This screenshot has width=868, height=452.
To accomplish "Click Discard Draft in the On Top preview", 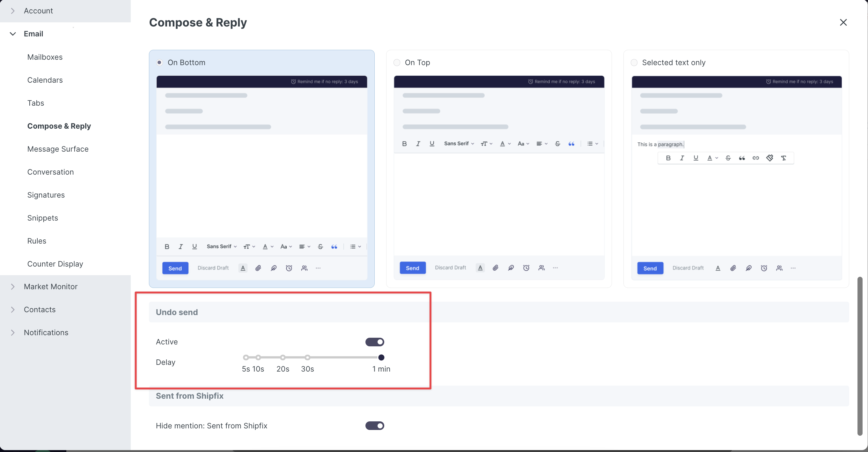I will pyautogui.click(x=450, y=267).
